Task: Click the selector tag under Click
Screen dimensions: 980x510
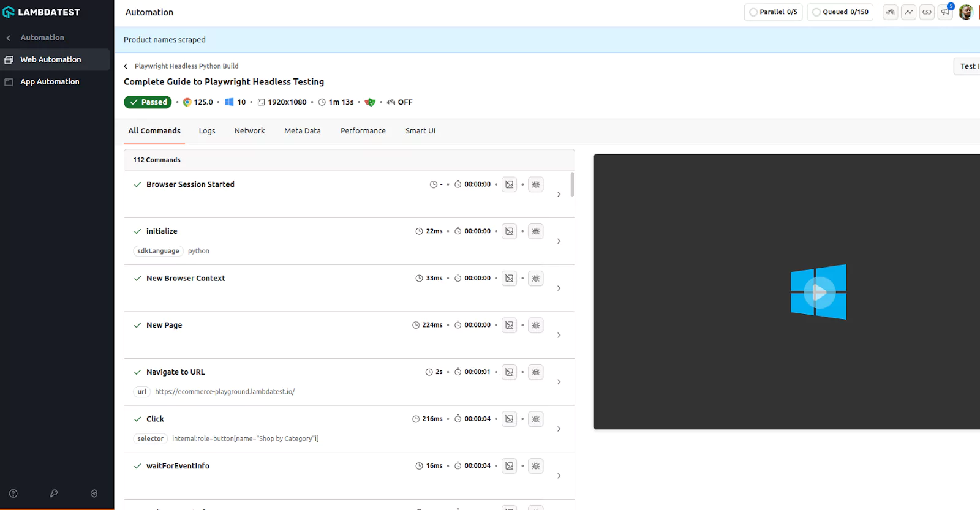Action: click(x=150, y=439)
